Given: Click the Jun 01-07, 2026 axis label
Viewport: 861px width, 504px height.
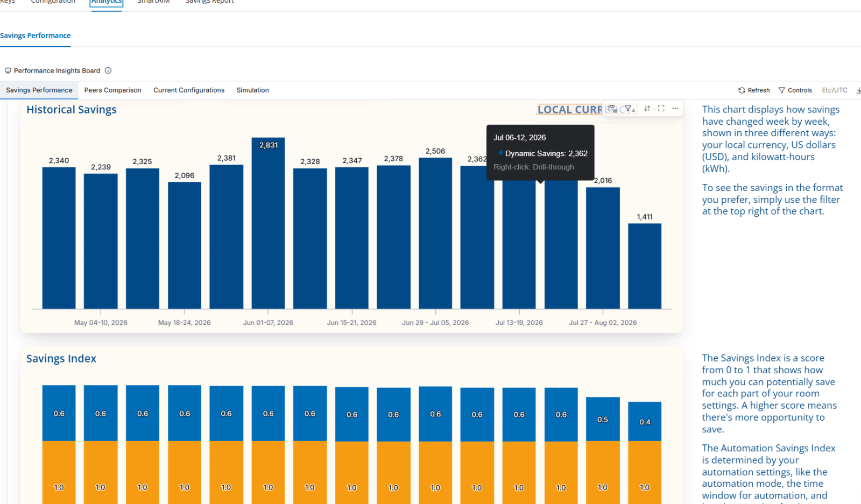Looking at the screenshot, I should [268, 323].
